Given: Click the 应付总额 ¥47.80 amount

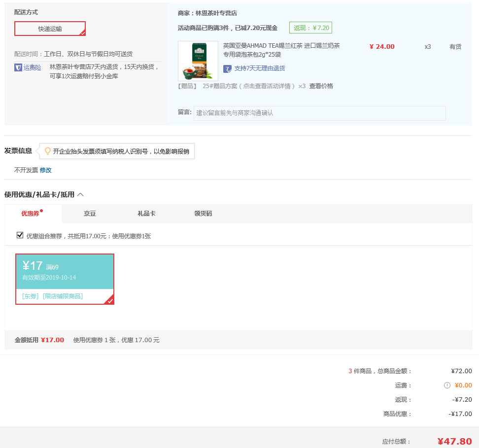Looking at the screenshot, I should click(x=454, y=441).
